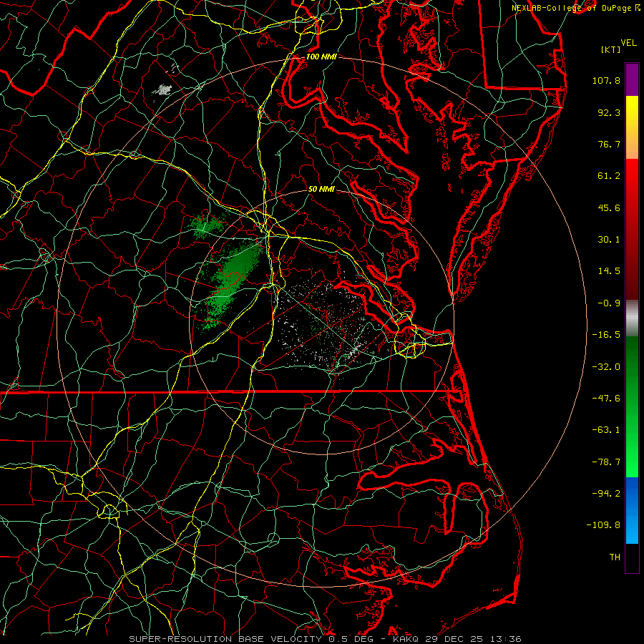Screen dimensions: 644x644
Task: Click the -94.2 legend value
Action: [606, 494]
